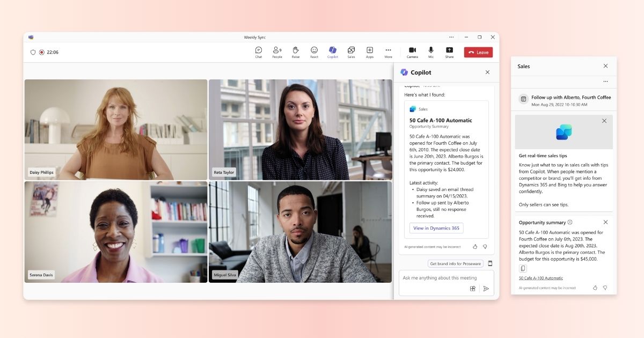Image resolution: width=644 pixels, height=338 pixels.
Task: Copy the opportunity summary text
Action: click(x=523, y=268)
